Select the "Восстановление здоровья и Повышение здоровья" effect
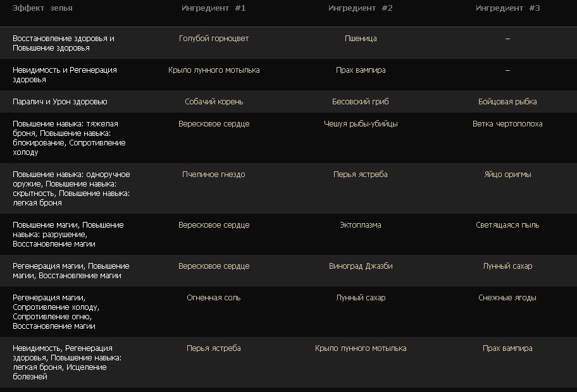Viewport: 577px width, 392px height. [63, 43]
